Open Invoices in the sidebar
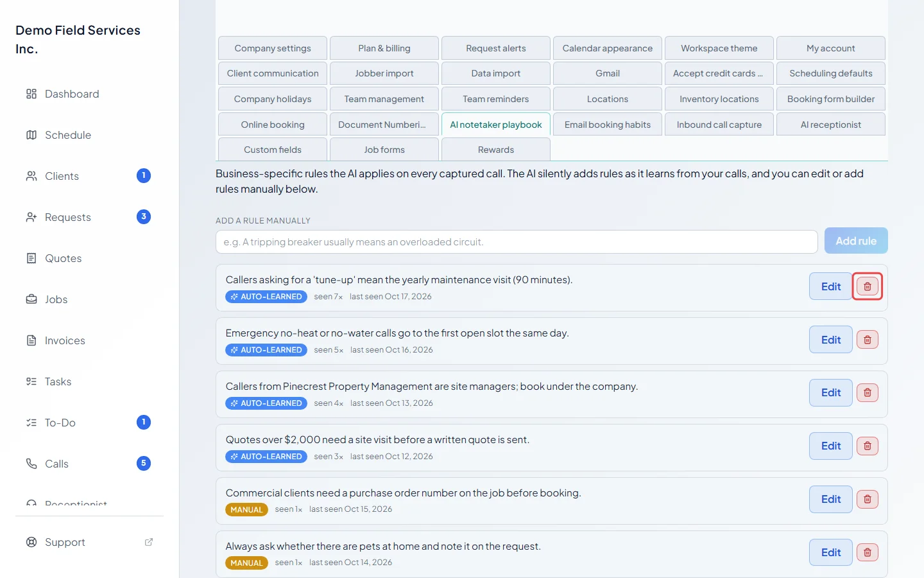 pyautogui.click(x=89, y=340)
